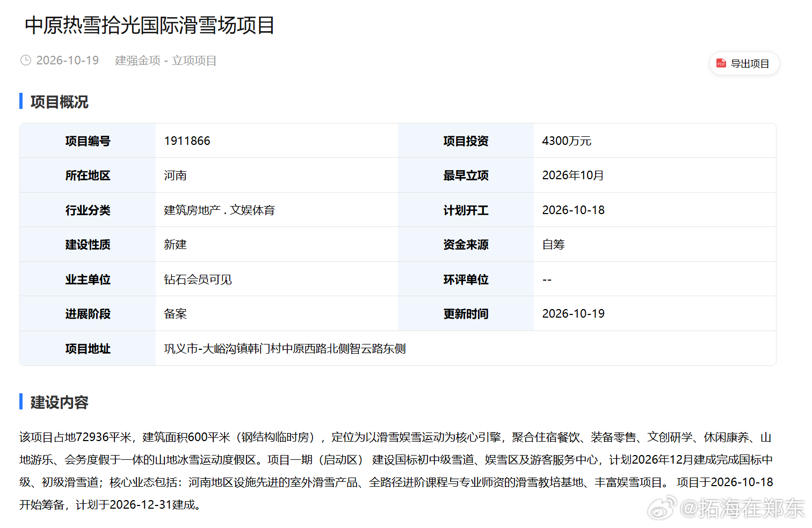Click 建强金项 - 立项项目 label
This screenshot has height=528, width=812.
166,61
